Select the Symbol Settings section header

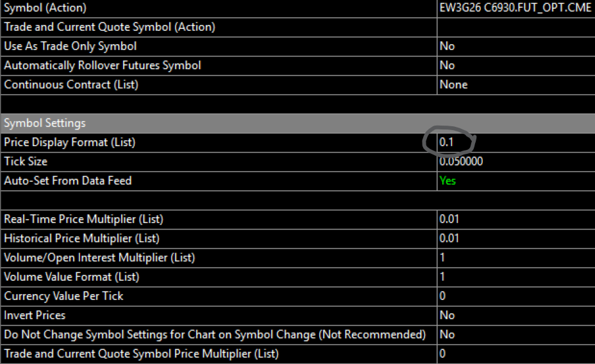(45, 123)
